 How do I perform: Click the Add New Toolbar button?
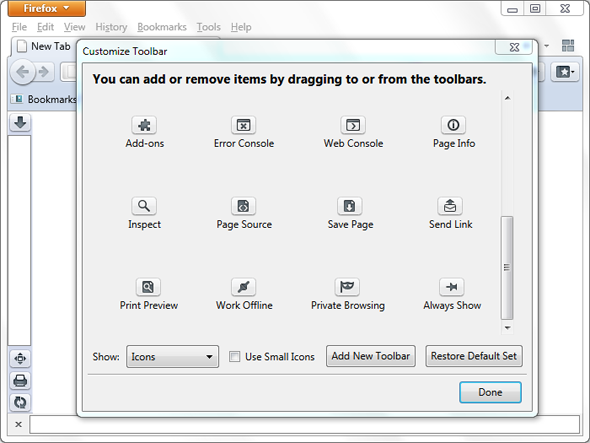371,356
